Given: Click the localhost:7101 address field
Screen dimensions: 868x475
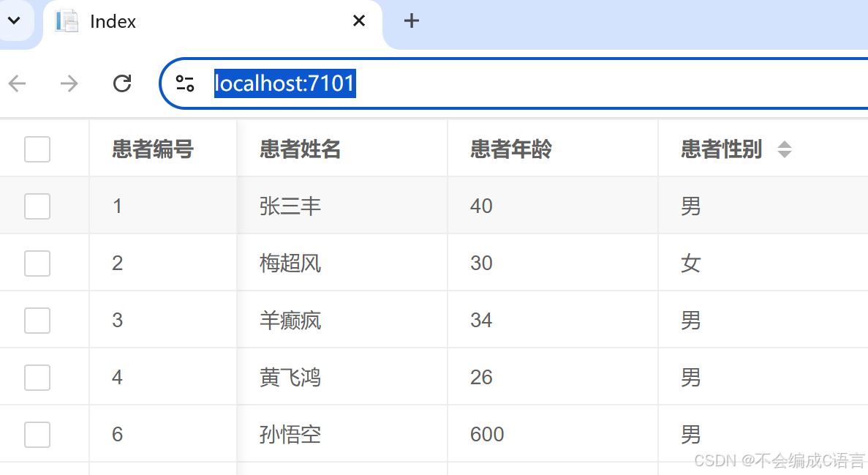Looking at the screenshot, I should point(515,83).
